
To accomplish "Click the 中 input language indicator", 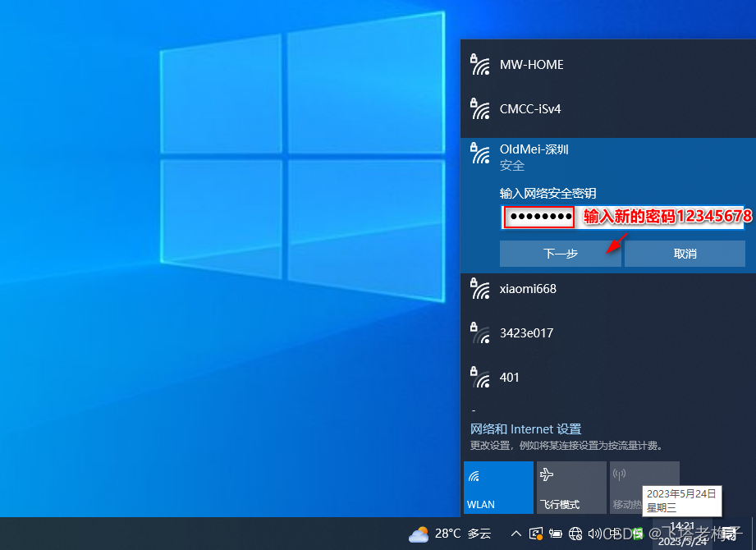I will (x=614, y=534).
